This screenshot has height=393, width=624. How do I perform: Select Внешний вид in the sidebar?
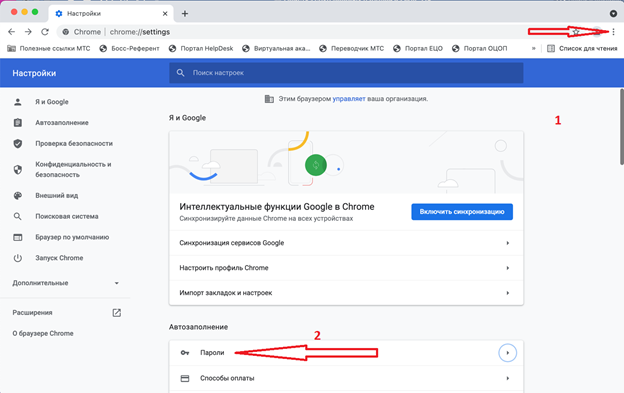57,195
